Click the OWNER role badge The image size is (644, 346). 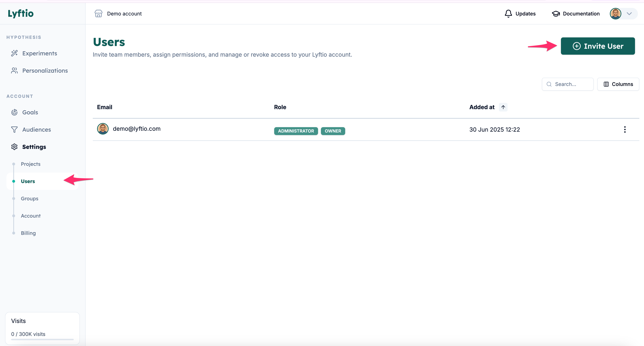[333, 131]
